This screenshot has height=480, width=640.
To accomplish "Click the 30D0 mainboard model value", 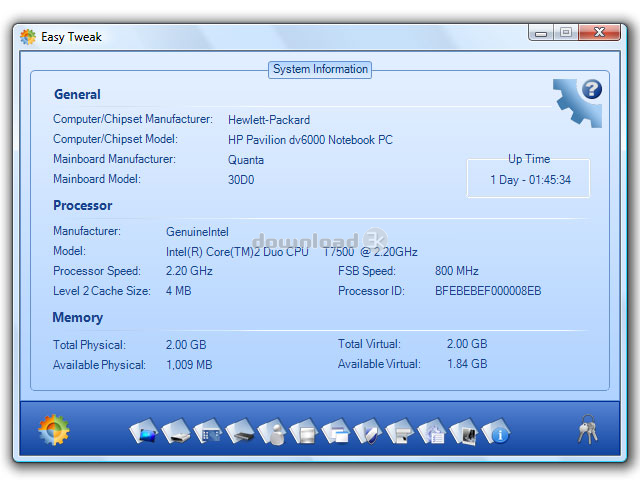I will (241, 180).
